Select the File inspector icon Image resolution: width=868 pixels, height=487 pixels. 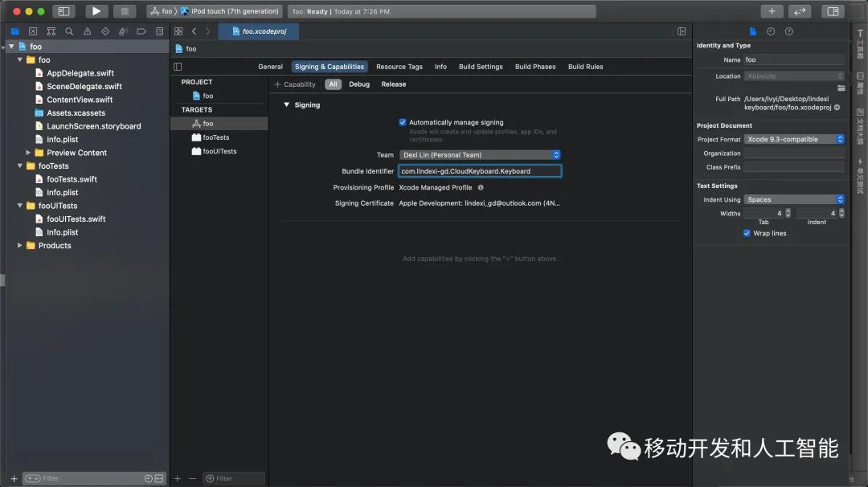pos(753,31)
